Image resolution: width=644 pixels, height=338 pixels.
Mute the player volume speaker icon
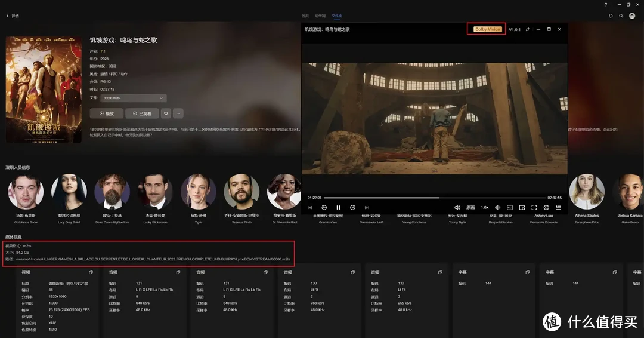point(457,208)
